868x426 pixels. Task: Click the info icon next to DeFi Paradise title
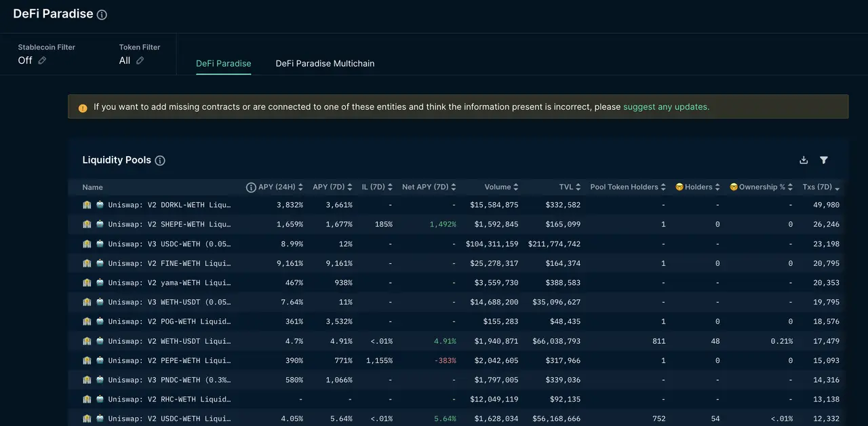coord(102,14)
